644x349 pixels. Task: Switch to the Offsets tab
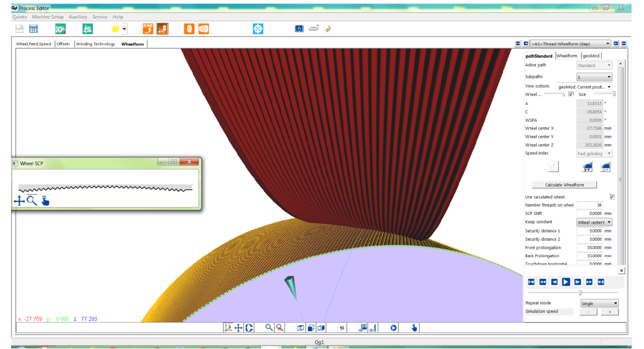(63, 44)
